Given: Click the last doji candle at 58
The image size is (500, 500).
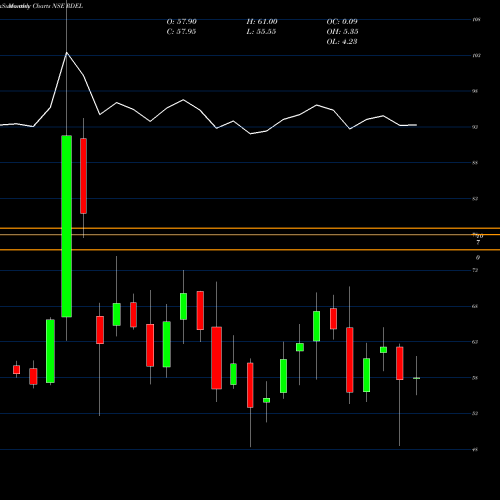Looking at the screenshot, I should [416, 378].
